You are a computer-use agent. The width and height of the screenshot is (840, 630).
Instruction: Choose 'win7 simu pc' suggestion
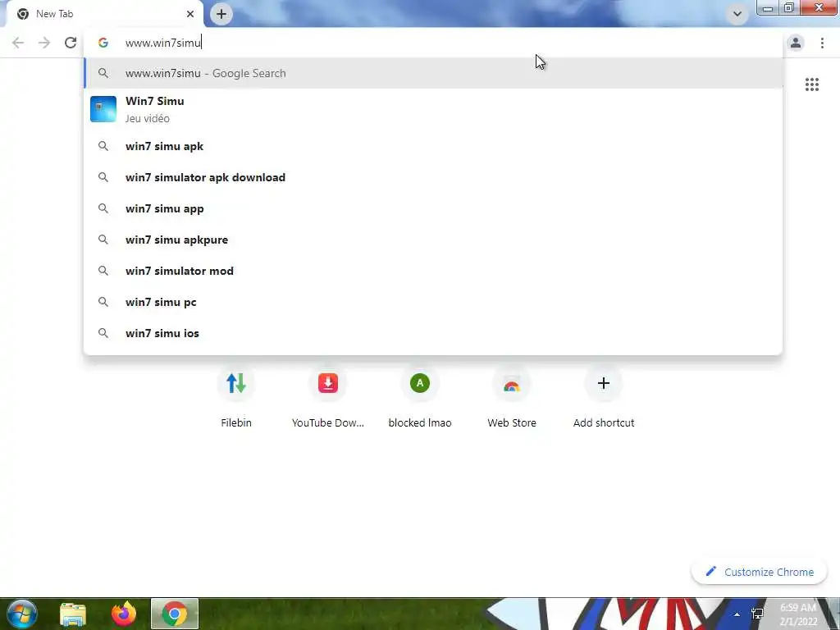433,302
